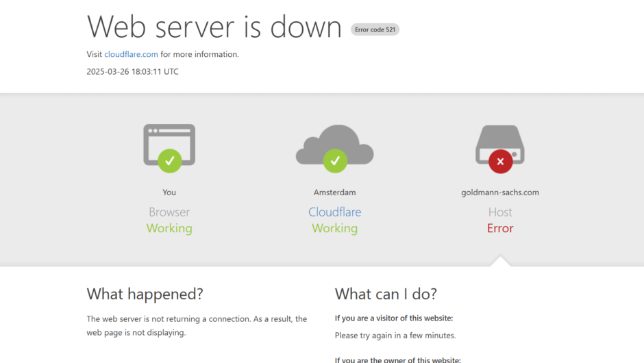644x363 pixels.
Task: Click the browser window icon
Action: coord(169,139)
